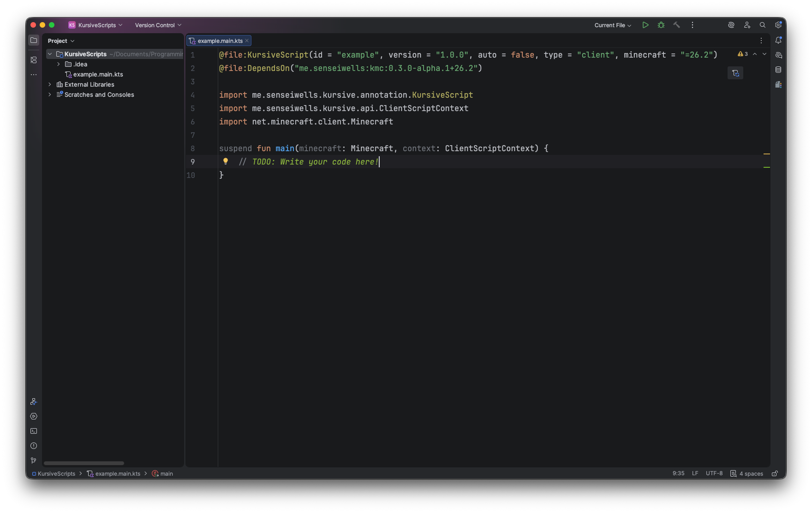Open the Database tool window

coord(778,70)
